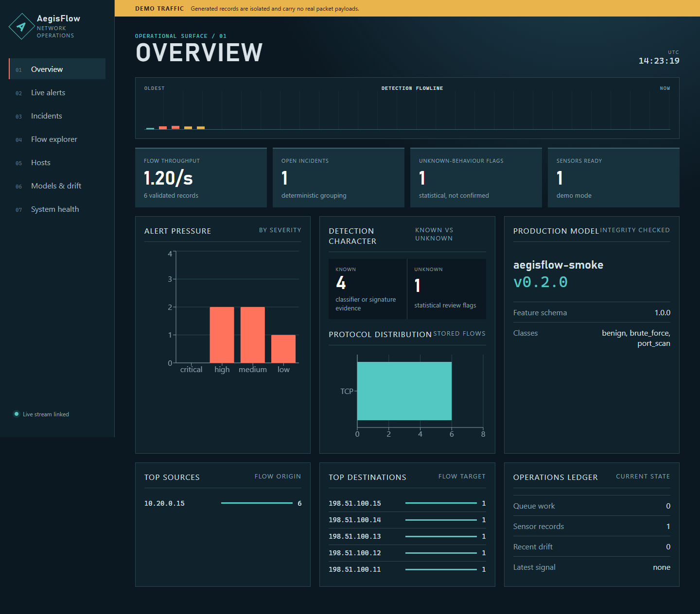This screenshot has width=700, height=614.
Task: Click the Feature schema row
Action: 592,312
